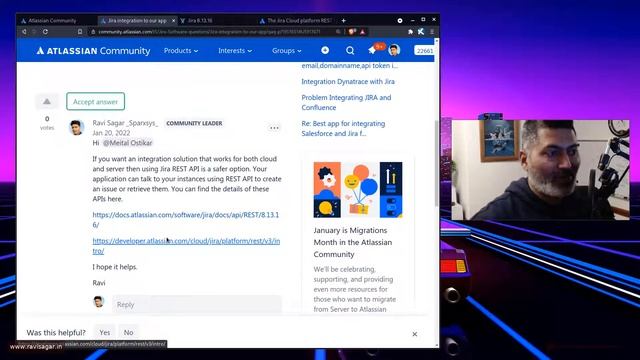Image resolution: width=640 pixels, height=360 pixels.
Task: Open developer.atlassian.com cloud REST v3 link
Action: pos(186,246)
